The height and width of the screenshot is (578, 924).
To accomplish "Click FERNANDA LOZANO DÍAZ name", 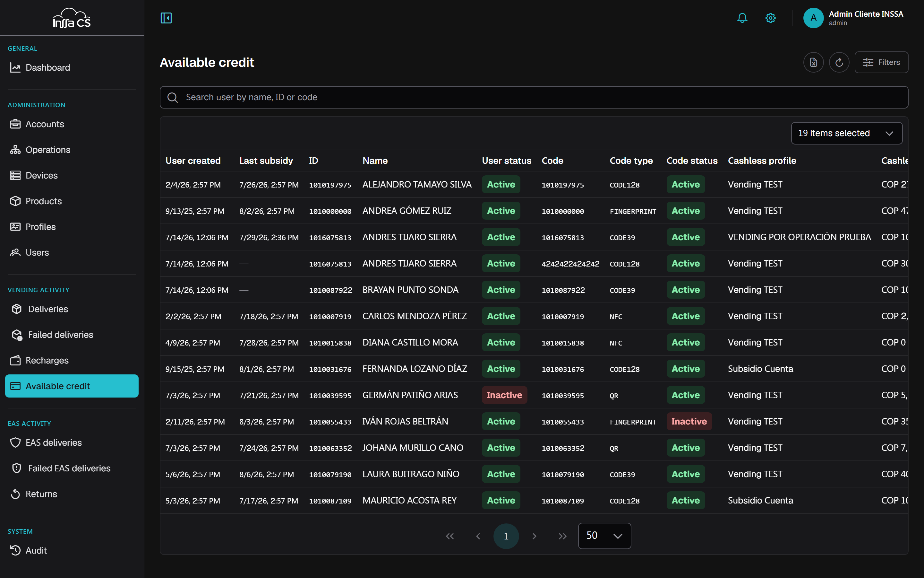I will click(x=414, y=369).
